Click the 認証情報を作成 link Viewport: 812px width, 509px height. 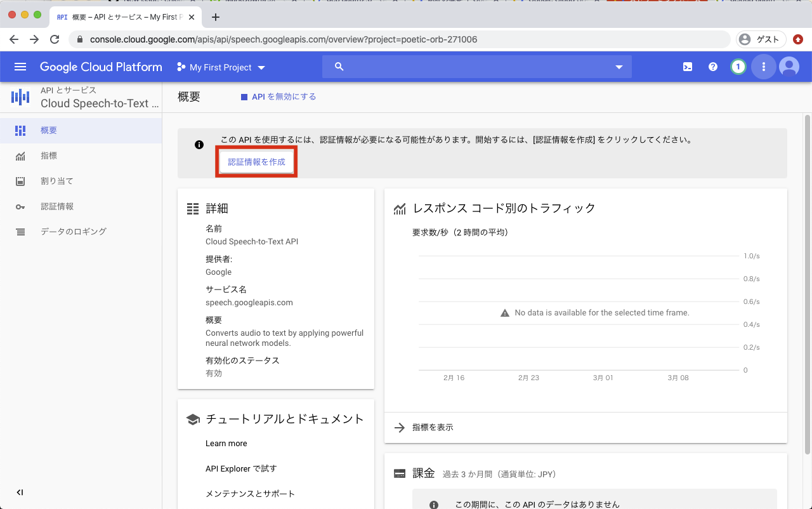point(256,162)
